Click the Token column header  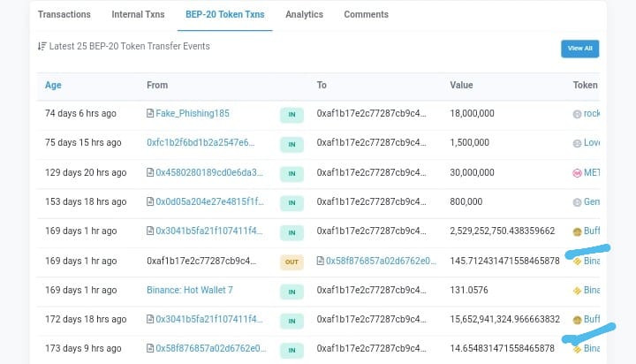tap(585, 85)
